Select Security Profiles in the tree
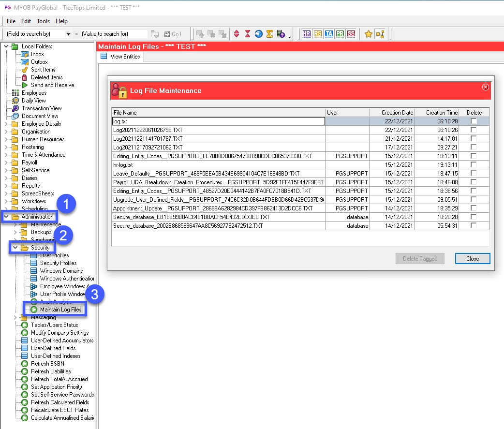Image resolution: width=504 pixels, height=429 pixels. [x=58, y=263]
